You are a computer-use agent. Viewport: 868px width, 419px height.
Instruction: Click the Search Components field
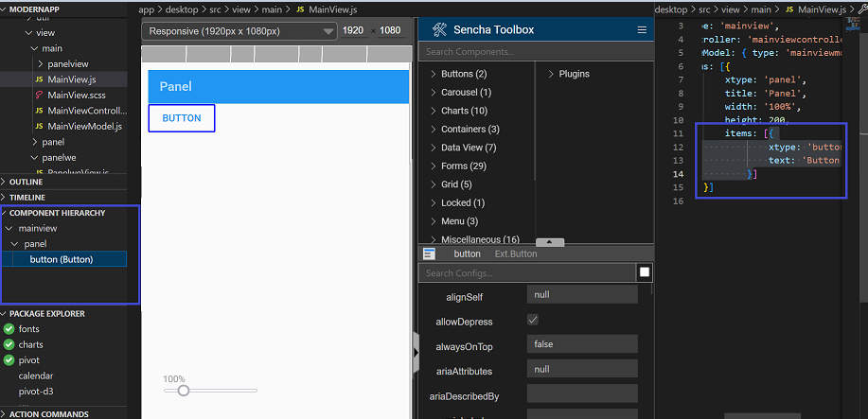[536, 51]
